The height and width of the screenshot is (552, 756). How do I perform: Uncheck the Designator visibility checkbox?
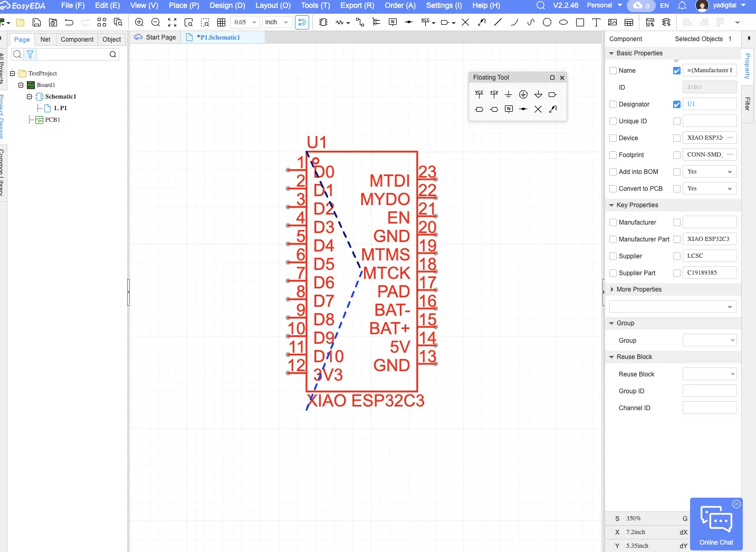677,104
